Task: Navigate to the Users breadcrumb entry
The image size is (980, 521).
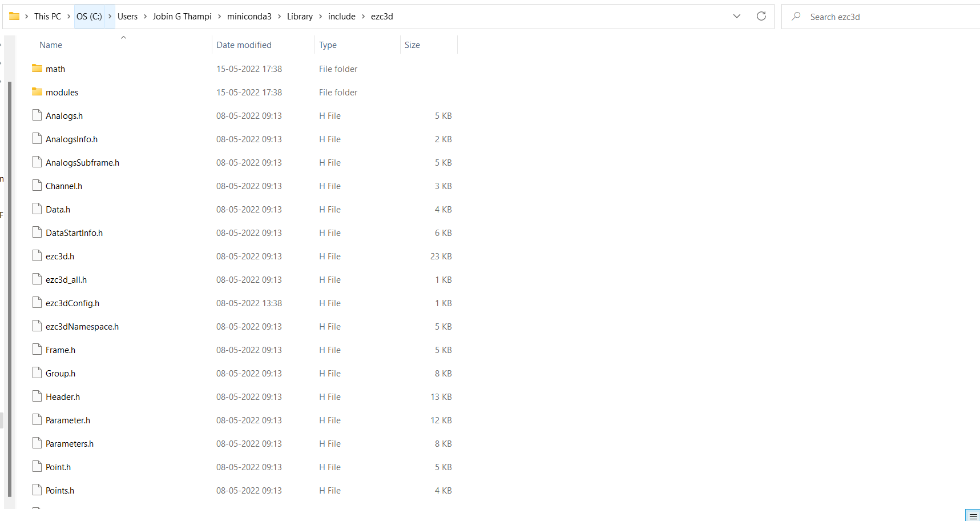Action: [127, 16]
